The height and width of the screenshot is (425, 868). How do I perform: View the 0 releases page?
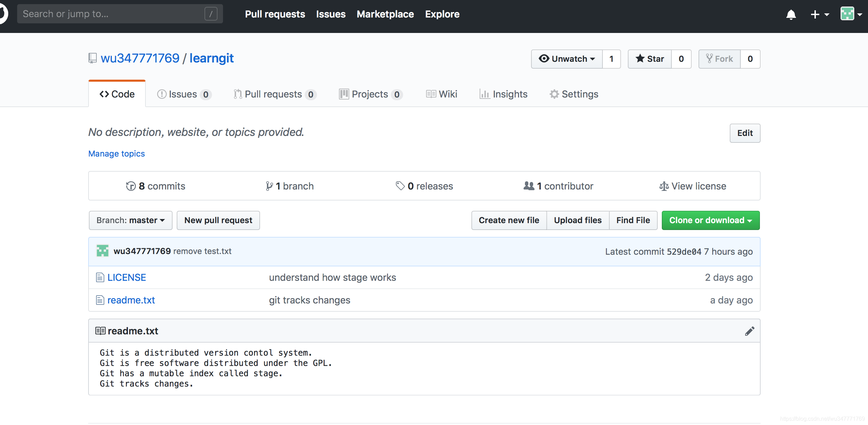pyautogui.click(x=424, y=186)
